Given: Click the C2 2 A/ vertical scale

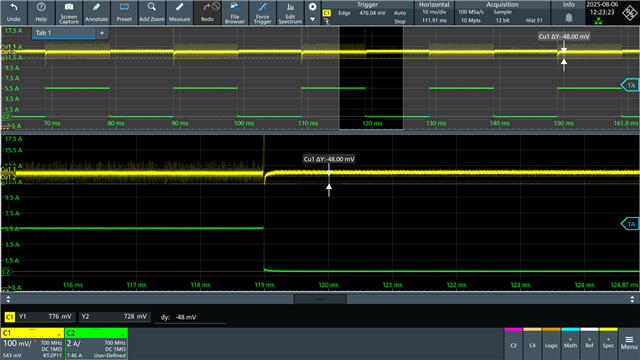Looking at the screenshot, I should pyautogui.click(x=73, y=344).
